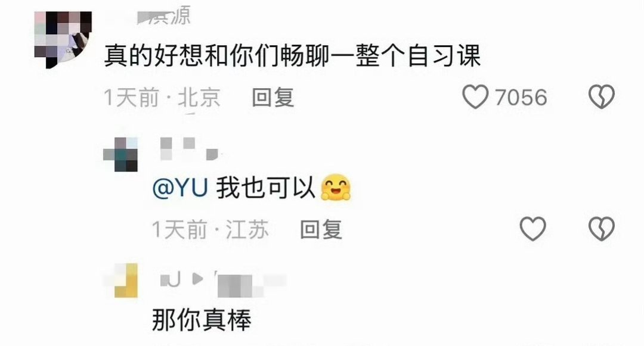The height and width of the screenshot is (346, 644).
Task: Click the reply-to arrow beside username J
Action: (197, 279)
